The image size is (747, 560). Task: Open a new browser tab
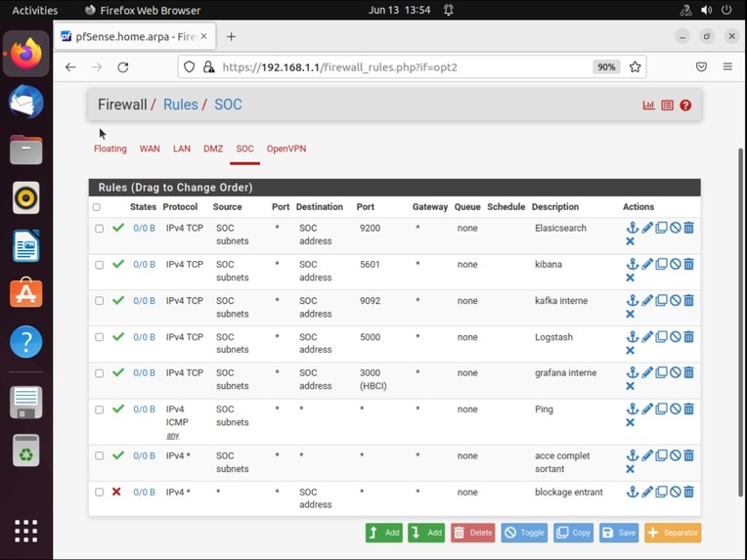coord(231,37)
